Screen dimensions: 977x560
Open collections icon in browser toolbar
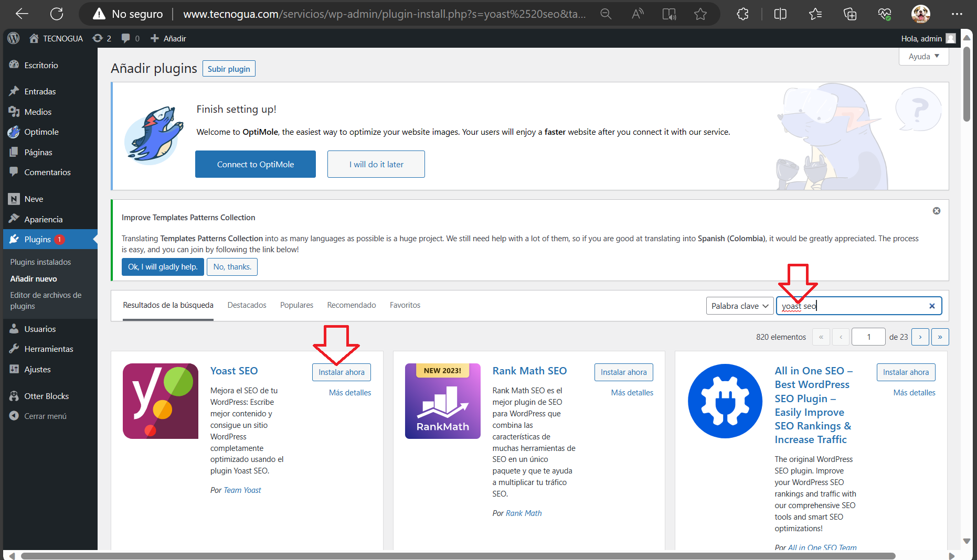pyautogui.click(x=850, y=14)
